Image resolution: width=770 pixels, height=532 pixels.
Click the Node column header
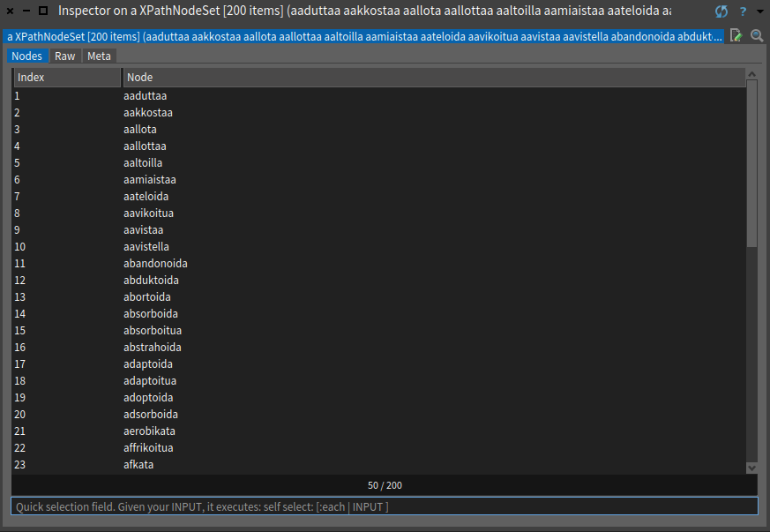tap(432, 78)
